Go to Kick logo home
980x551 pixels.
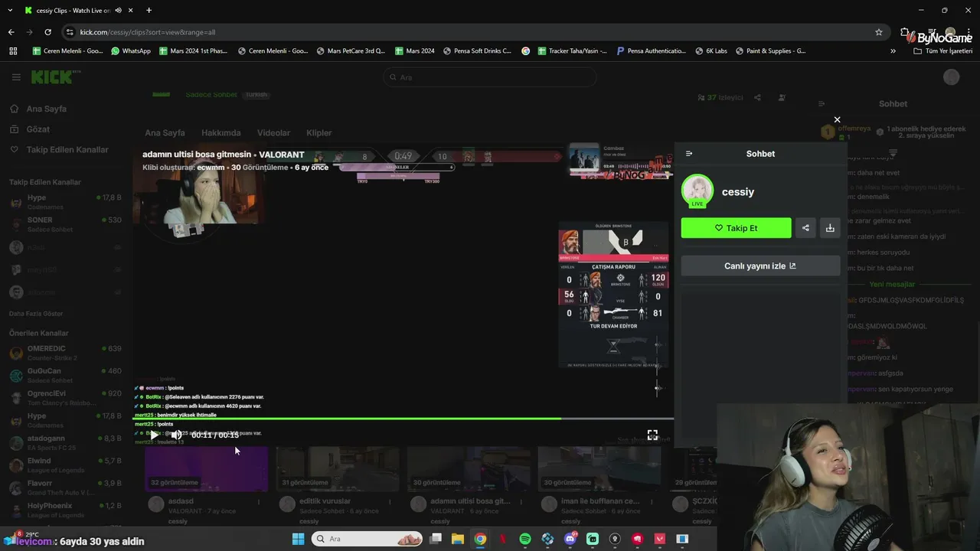54,77
